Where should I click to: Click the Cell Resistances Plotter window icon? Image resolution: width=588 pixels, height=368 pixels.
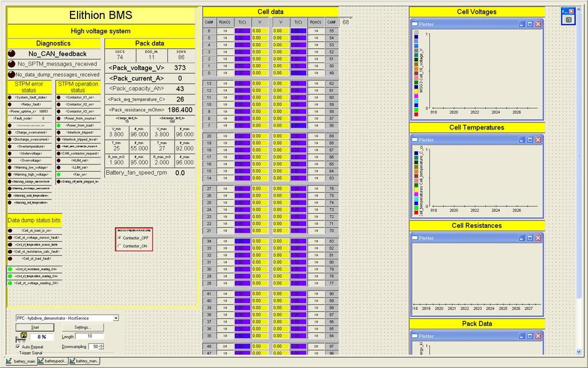point(415,237)
